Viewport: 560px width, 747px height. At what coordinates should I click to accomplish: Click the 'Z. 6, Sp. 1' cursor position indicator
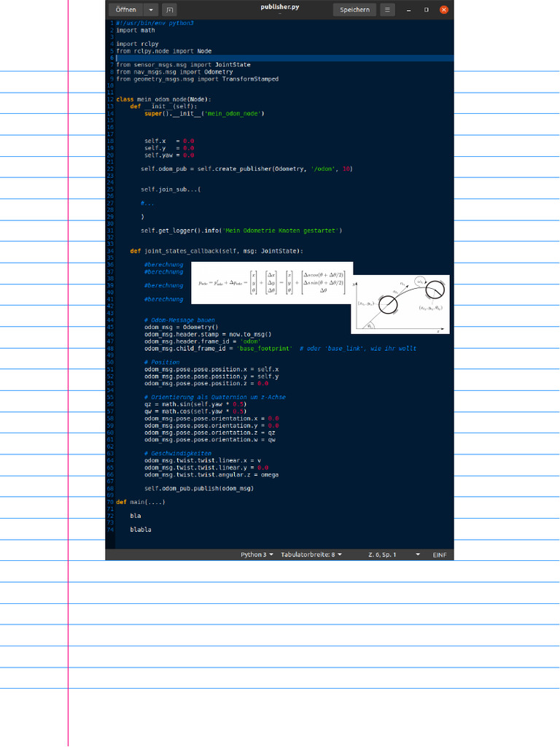(382, 554)
